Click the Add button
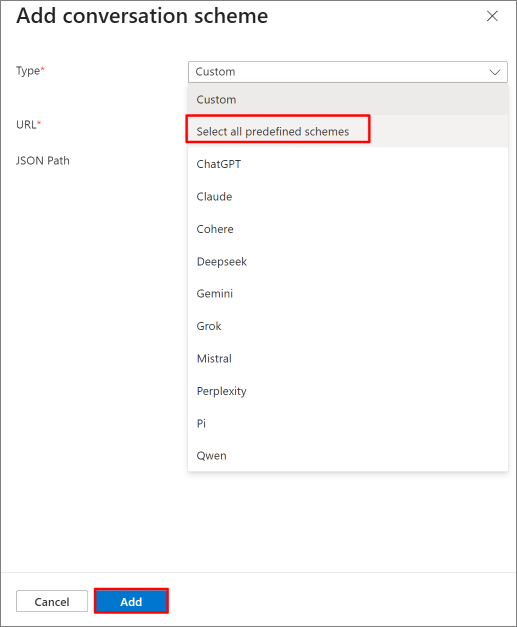Viewport: 517px width, 627px height. coord(131,601)
